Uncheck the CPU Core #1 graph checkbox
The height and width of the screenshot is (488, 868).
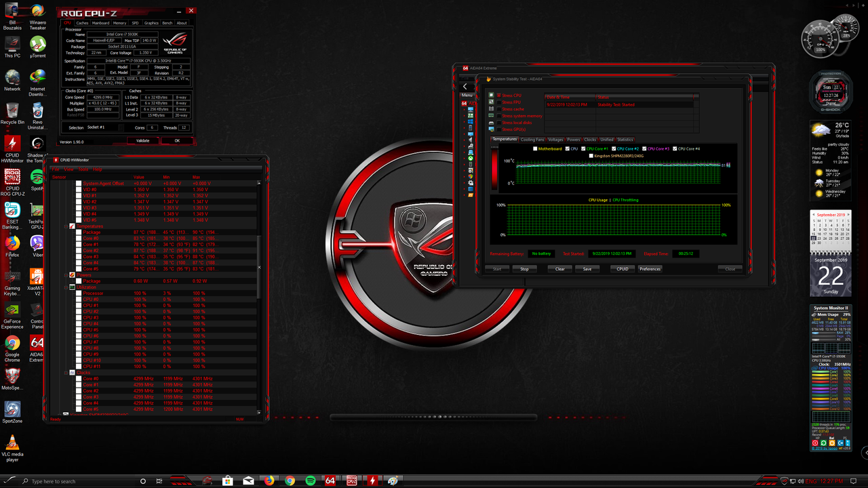click(x=584, y=148)
